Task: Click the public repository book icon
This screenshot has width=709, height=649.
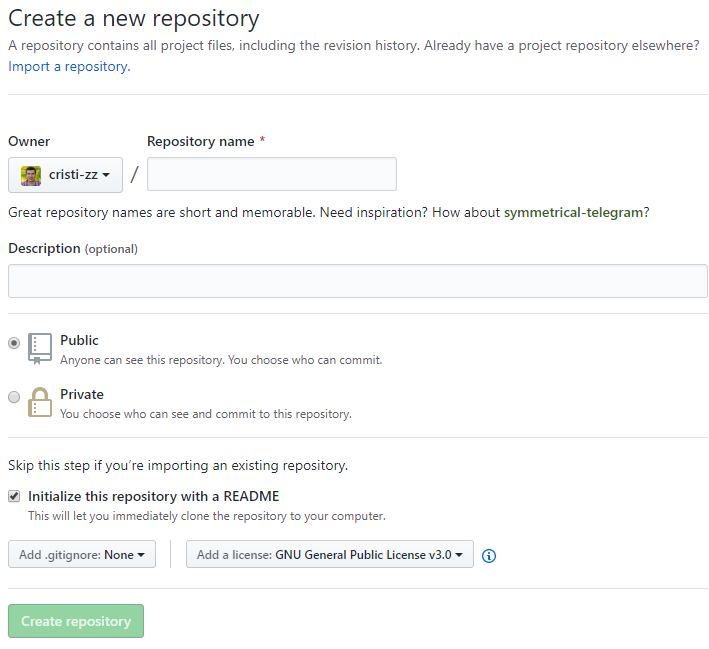Action: [x=39, y=348]
